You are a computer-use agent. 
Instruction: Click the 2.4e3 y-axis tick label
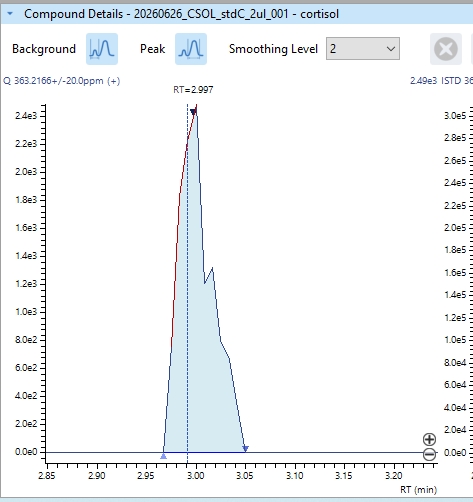pyautogui.click(x=26, y=116)
